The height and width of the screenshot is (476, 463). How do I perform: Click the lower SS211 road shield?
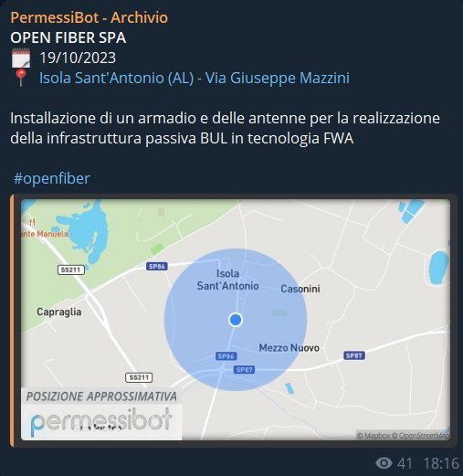[x=139, y=377]
